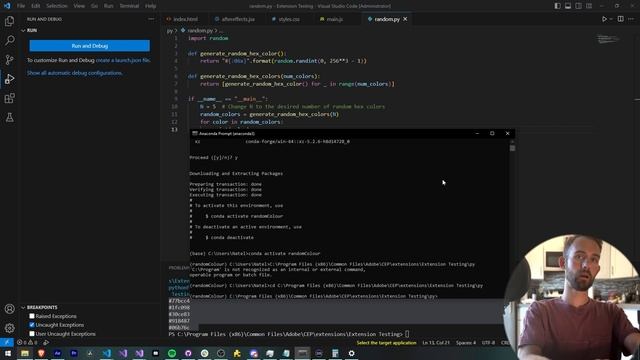Image resolution: width=640 pixels, height=360 pixels.
Task: Open Premiere Pro from taskbar
Action: pos(74,353)
